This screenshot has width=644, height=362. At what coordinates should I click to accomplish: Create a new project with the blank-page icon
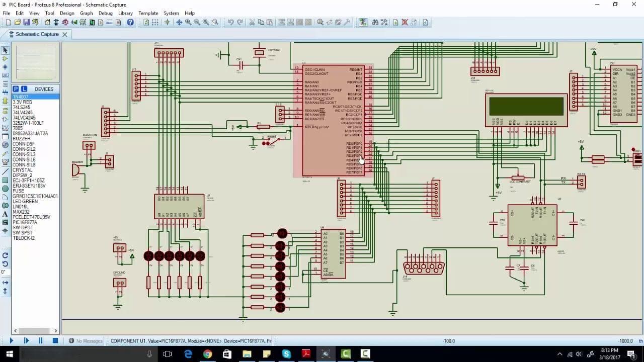pos(8,22)
